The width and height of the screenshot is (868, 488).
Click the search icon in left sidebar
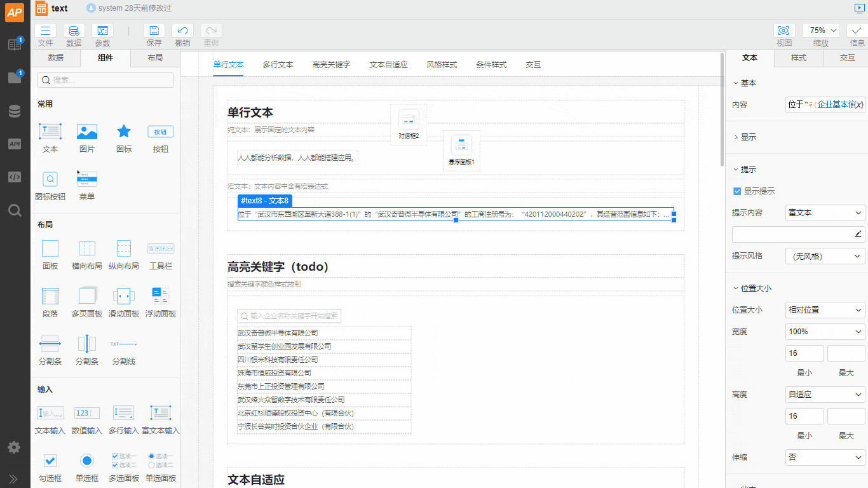15,210
